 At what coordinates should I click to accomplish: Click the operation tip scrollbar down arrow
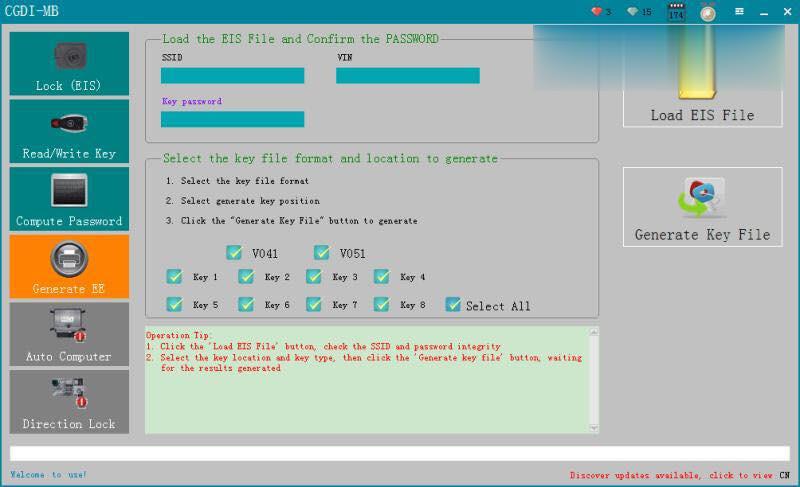(x=593, y=428)
